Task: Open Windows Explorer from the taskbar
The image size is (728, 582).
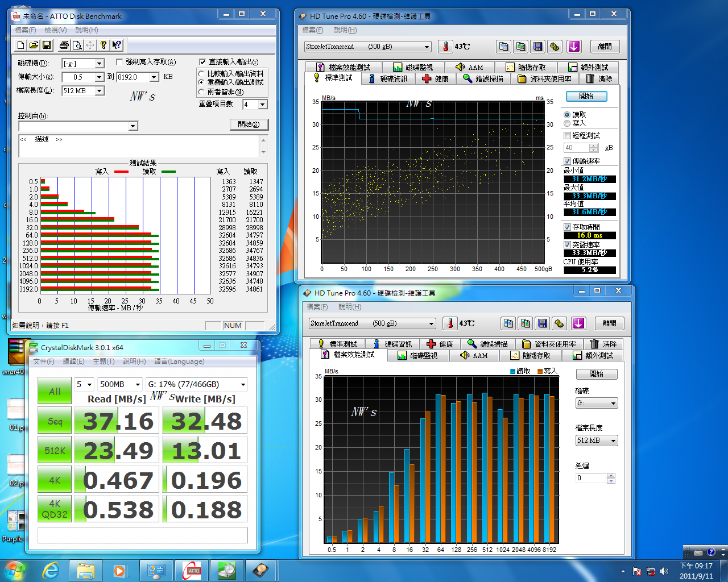Action: [86, 571]
